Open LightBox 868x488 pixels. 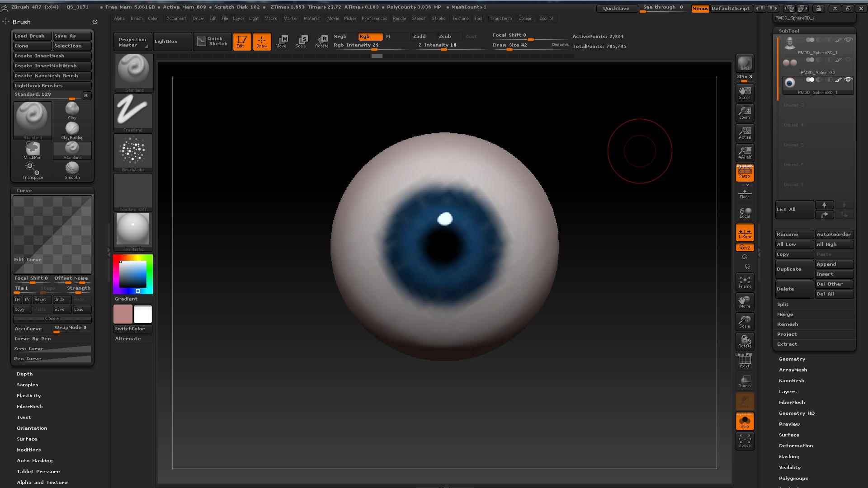point(172,42)
